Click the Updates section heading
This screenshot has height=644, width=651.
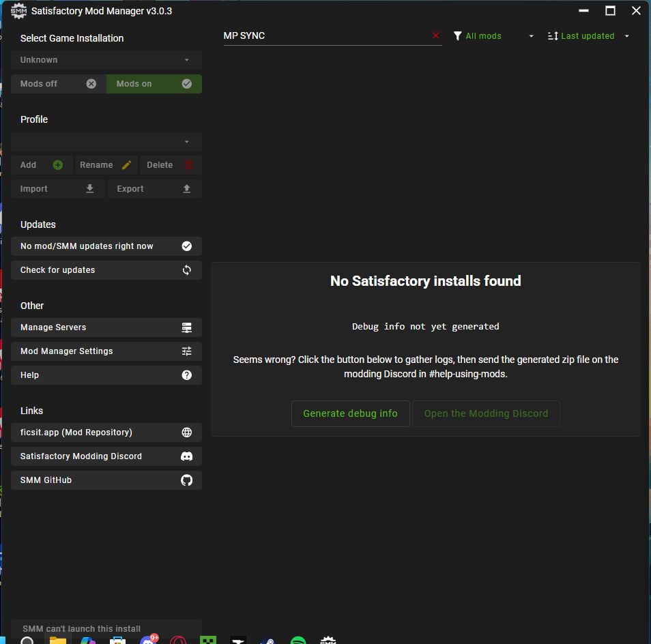click(x=38, y=225)
